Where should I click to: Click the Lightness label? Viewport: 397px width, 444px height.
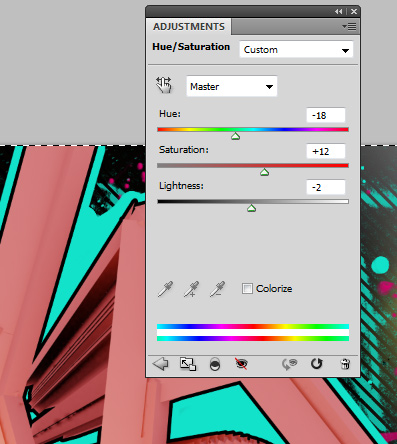[181, 186]
